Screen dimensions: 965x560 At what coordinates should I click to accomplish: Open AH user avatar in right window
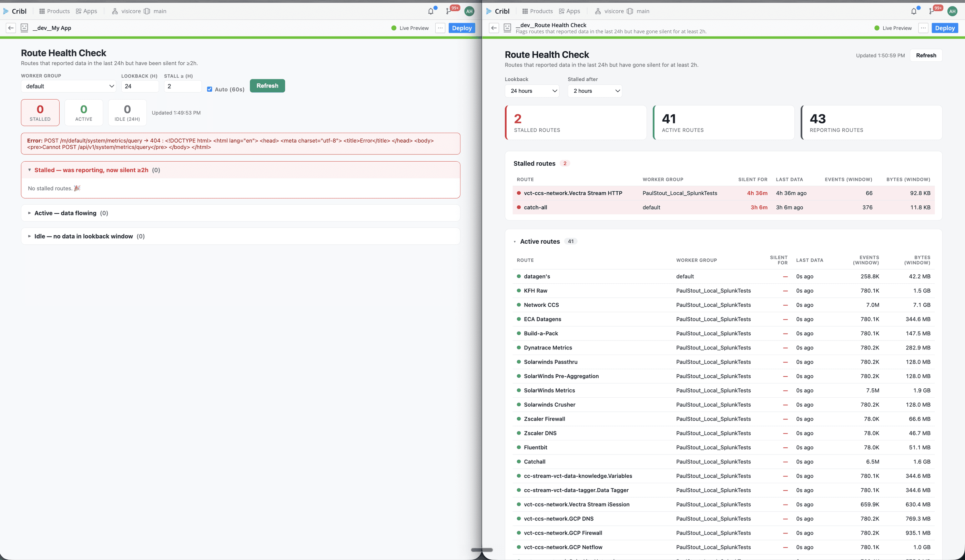[x=952, y=11]
